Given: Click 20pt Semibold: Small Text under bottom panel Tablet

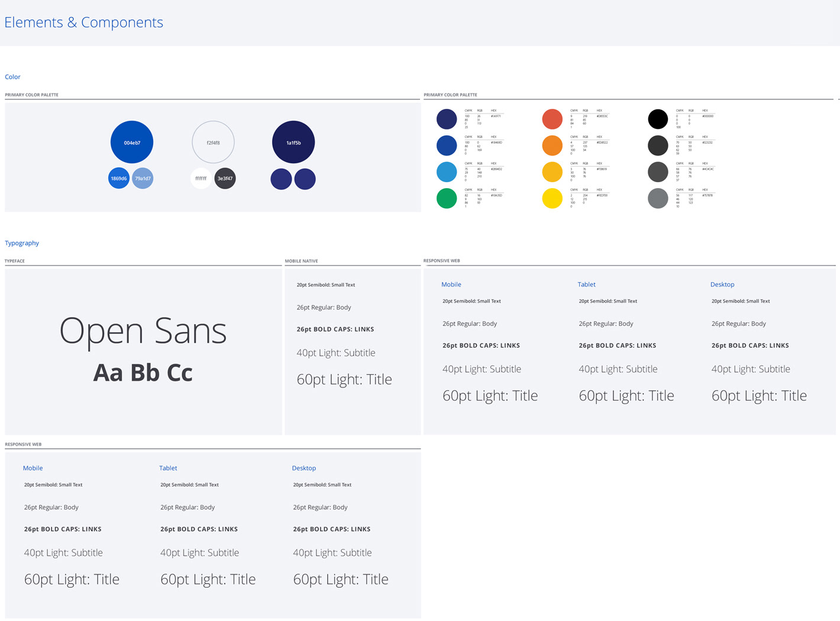Looking at the screenshot, I should [x=189, y=485].
